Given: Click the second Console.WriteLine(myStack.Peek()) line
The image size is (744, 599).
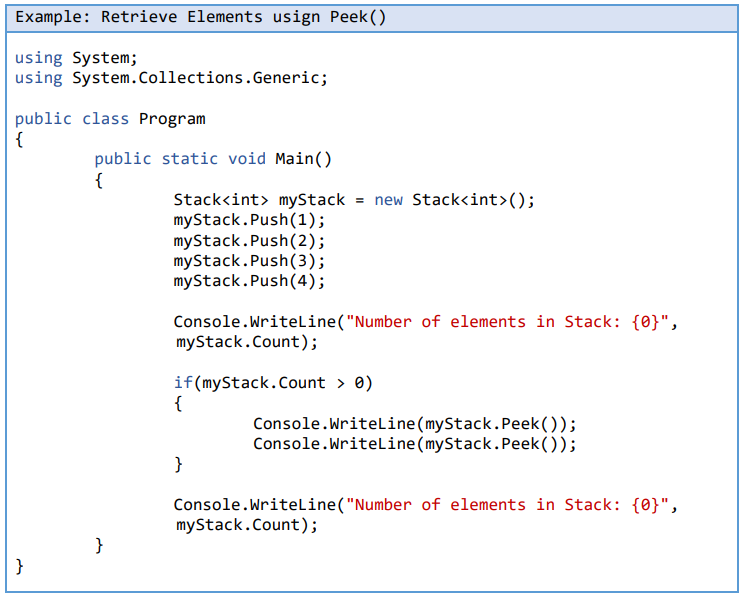Looking at the screenshot, I should [414, 444].
